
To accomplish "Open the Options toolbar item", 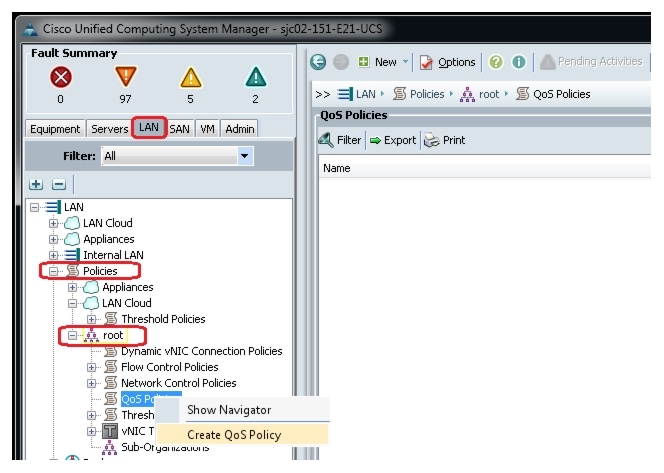I will coord(447,62).
